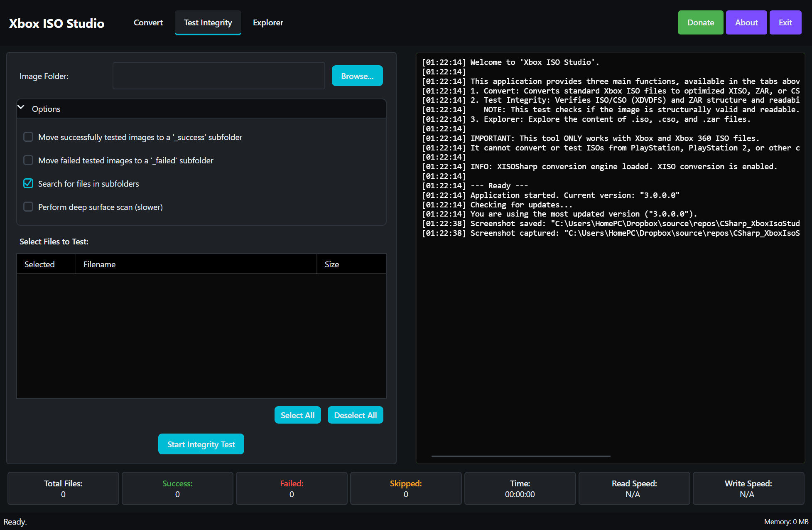Screen dimensions: 812x530
Task: Click the 'Select Files to Test:' label
Action: click(54, 242)
